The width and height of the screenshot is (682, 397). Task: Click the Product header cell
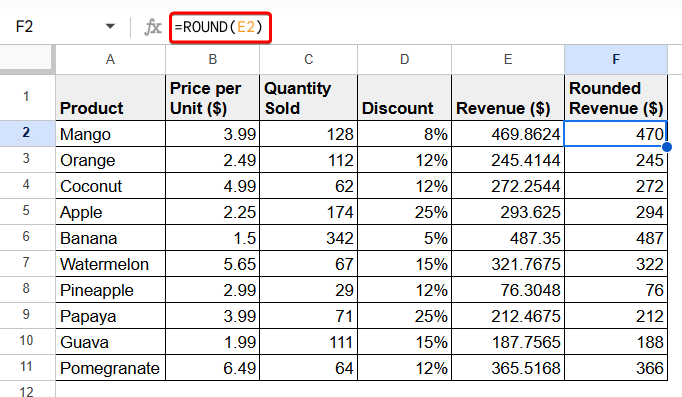[x=110, y=97]
